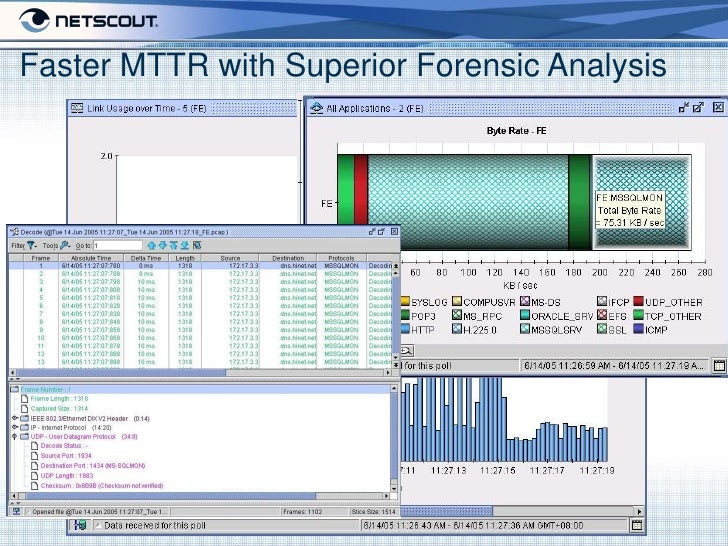
Task: Click MSSQLSRV legend swatch
Action: click(525, 329)
